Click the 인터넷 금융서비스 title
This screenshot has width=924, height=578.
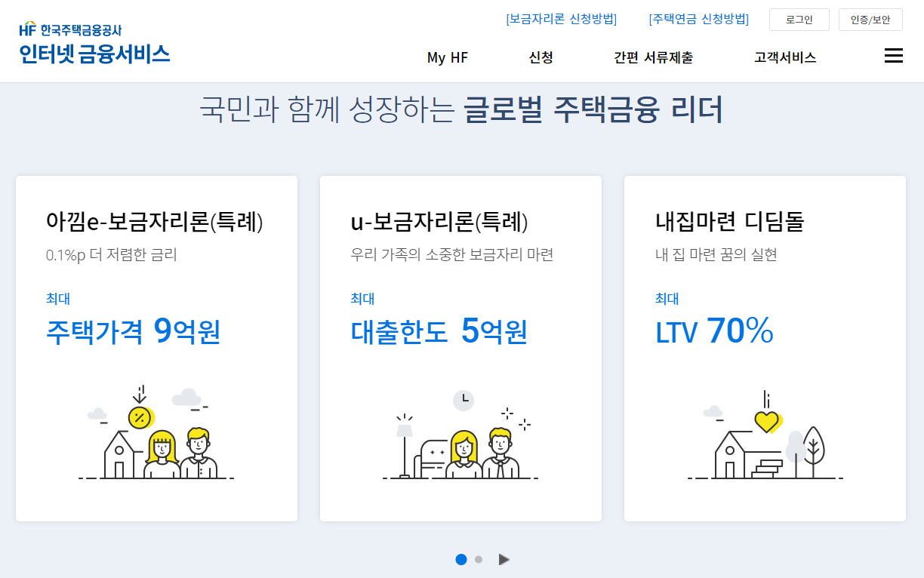pos(94,54)
